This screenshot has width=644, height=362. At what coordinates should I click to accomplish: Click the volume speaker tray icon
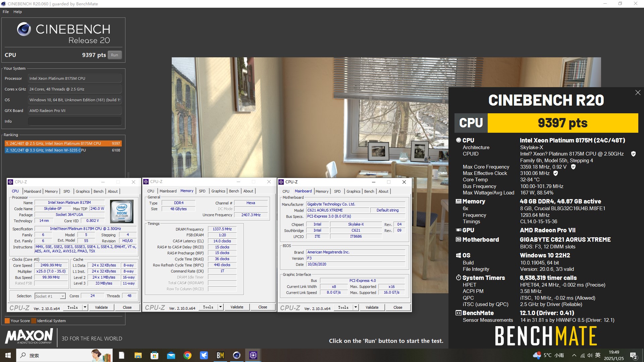coord(590,355)
